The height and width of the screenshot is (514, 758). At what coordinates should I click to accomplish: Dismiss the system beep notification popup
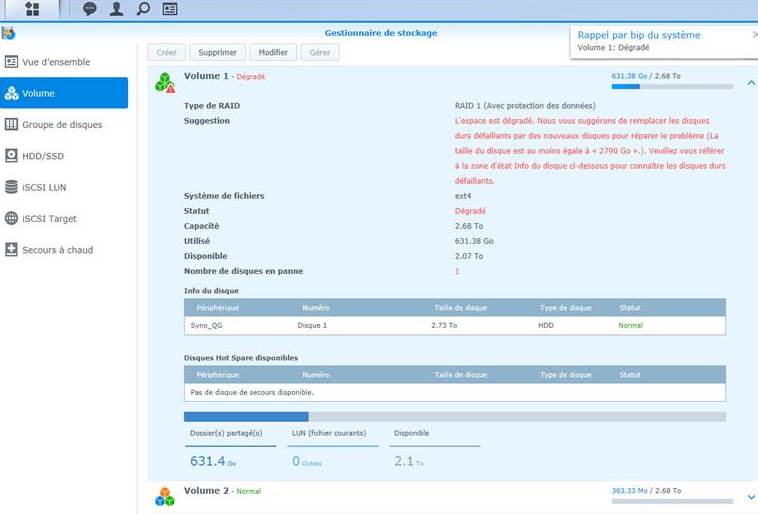(754, 34)
